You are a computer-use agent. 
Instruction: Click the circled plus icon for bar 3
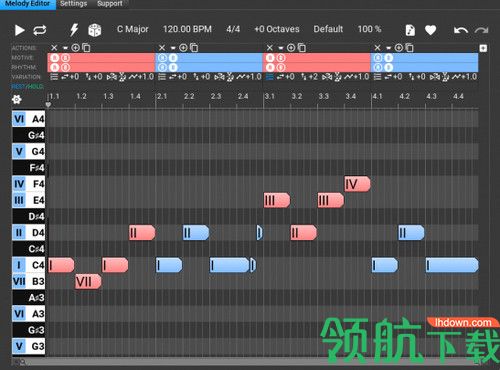point(291,48)
